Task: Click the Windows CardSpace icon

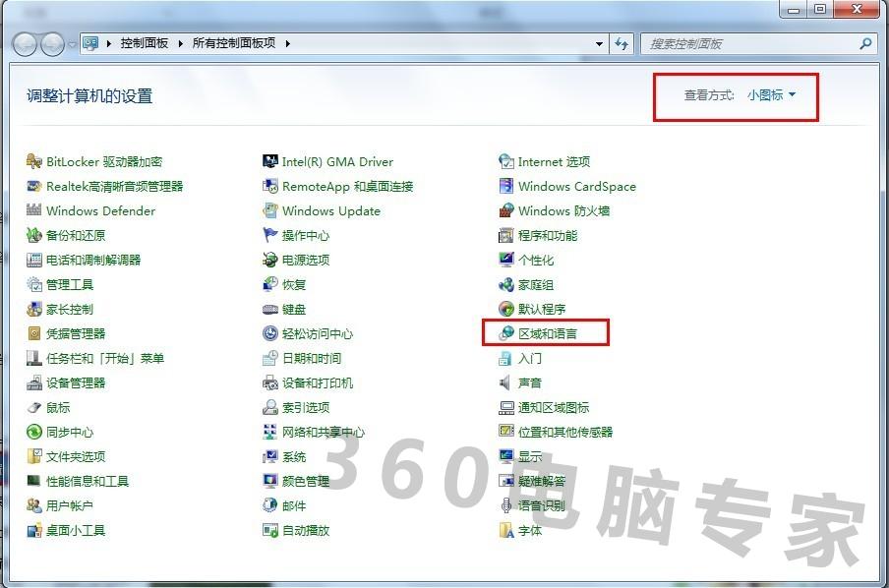Action: pos(505,186)
